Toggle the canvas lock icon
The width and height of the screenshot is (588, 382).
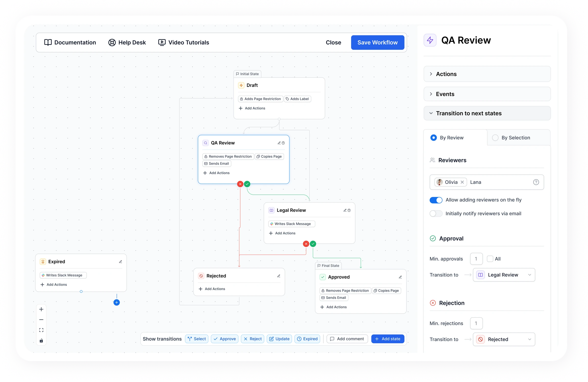(x=41, y=341)
